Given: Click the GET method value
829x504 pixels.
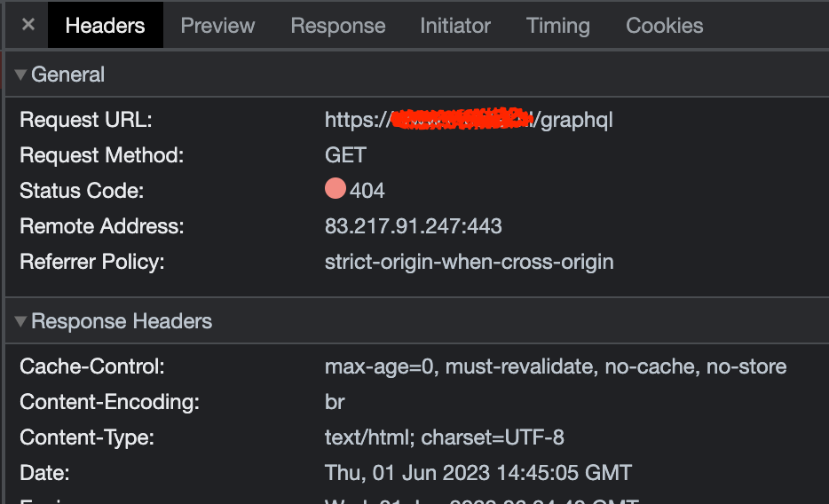Looking at the screenshot, I should (x=345, y=155).
